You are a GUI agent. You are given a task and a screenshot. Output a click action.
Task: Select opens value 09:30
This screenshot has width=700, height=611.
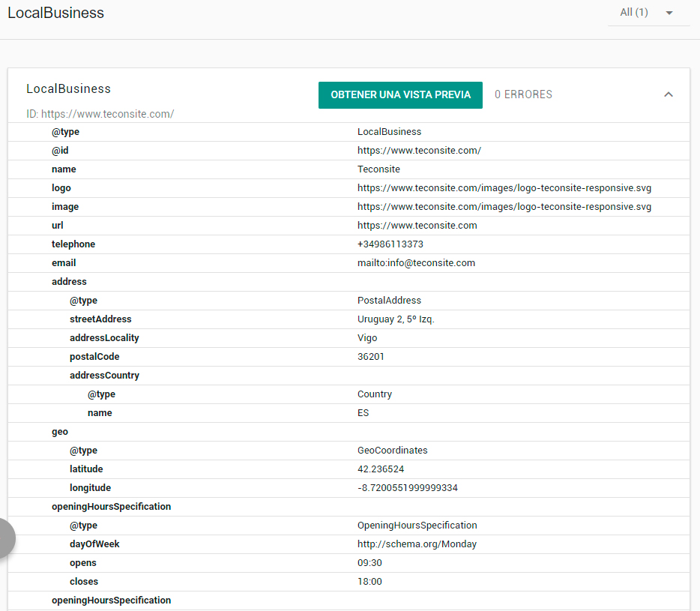click(369, 563)
